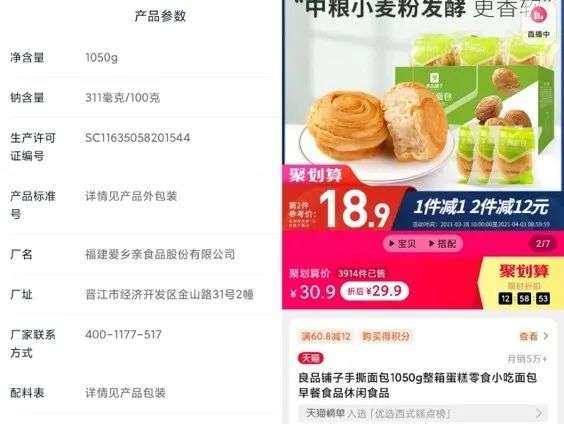Switch to the 宝贝 media tab

click(403, 244)
